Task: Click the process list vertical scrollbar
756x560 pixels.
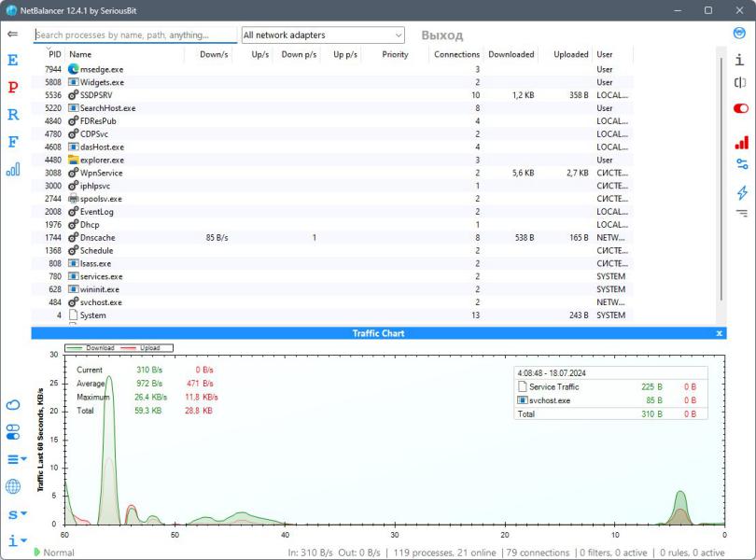Action: pos(721,178)
